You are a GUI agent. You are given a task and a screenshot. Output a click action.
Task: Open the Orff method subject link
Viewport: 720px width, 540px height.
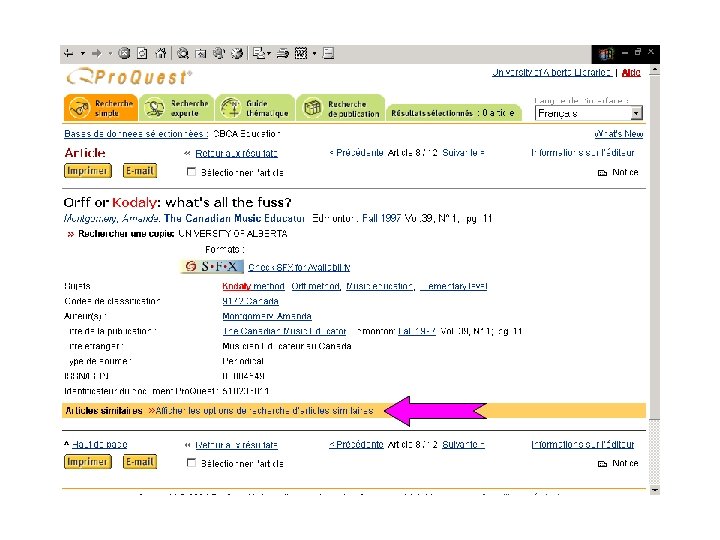316,287
